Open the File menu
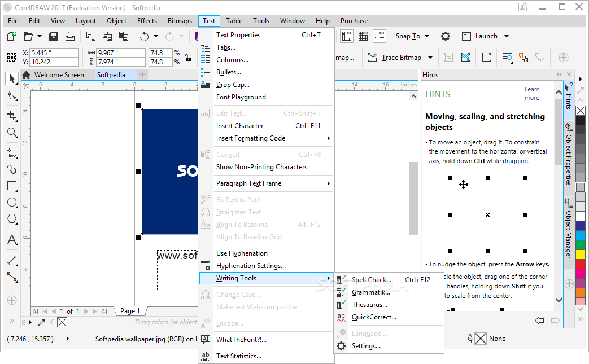 point(13,21)
